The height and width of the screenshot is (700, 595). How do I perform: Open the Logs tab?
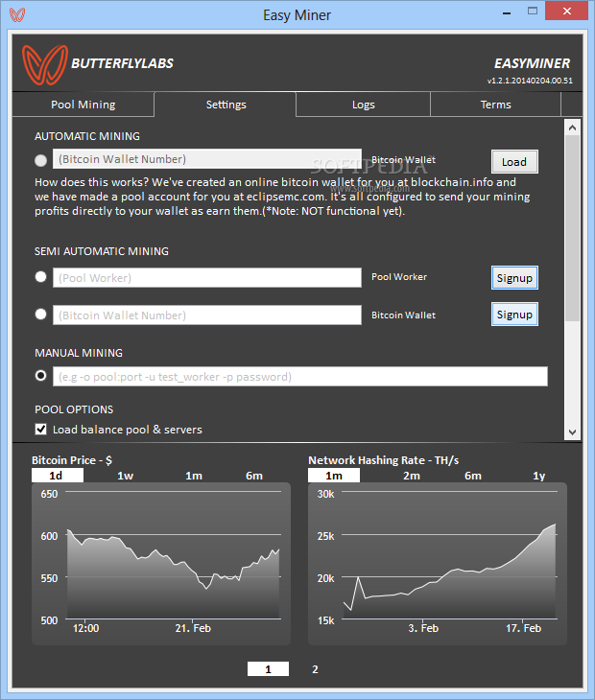[x=363, y=105]
